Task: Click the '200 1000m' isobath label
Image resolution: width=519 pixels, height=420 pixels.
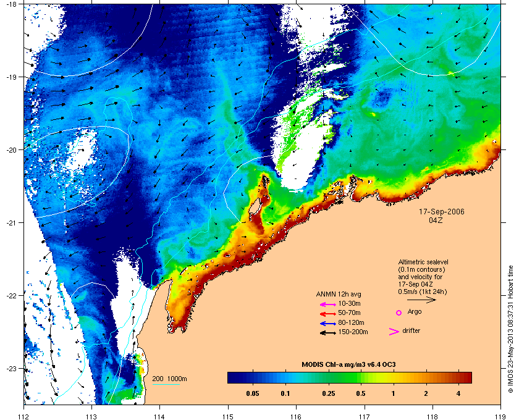Action: click(x=169, y=379)
